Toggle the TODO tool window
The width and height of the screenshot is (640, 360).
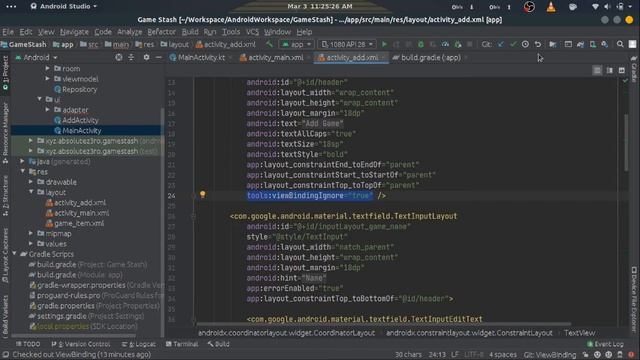tap(28, 344)
